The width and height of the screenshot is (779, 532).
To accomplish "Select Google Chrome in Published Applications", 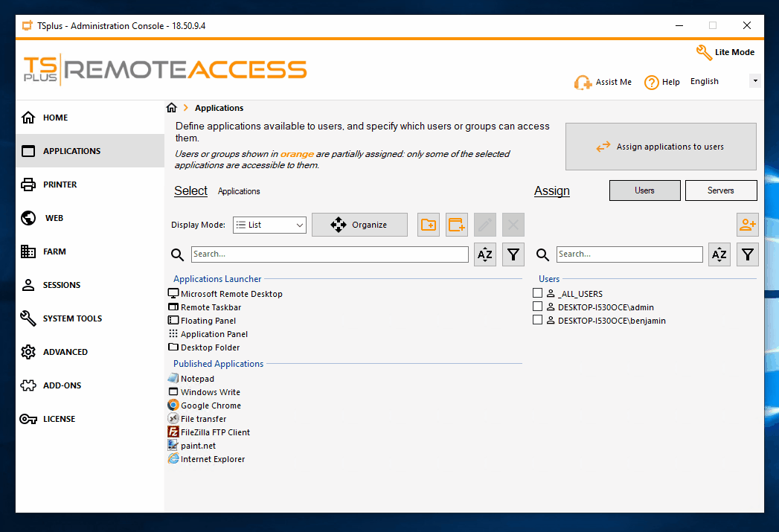I will click(211, 406).
